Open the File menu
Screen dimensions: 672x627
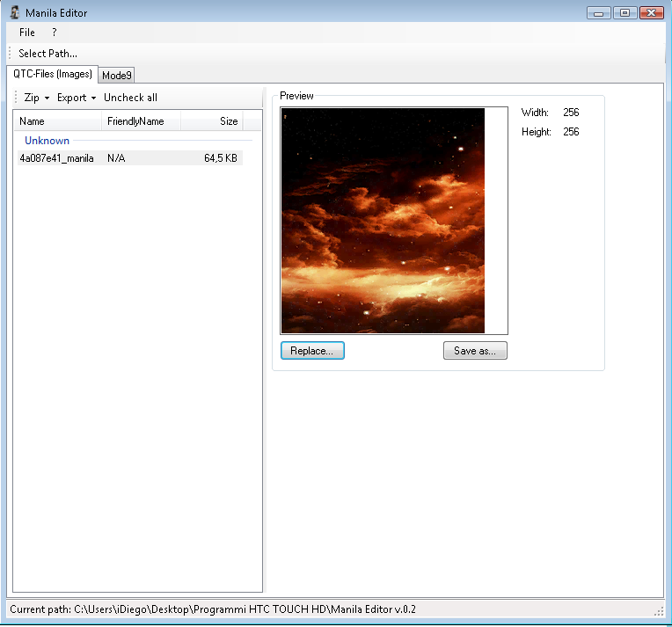(x=27, y=33)
